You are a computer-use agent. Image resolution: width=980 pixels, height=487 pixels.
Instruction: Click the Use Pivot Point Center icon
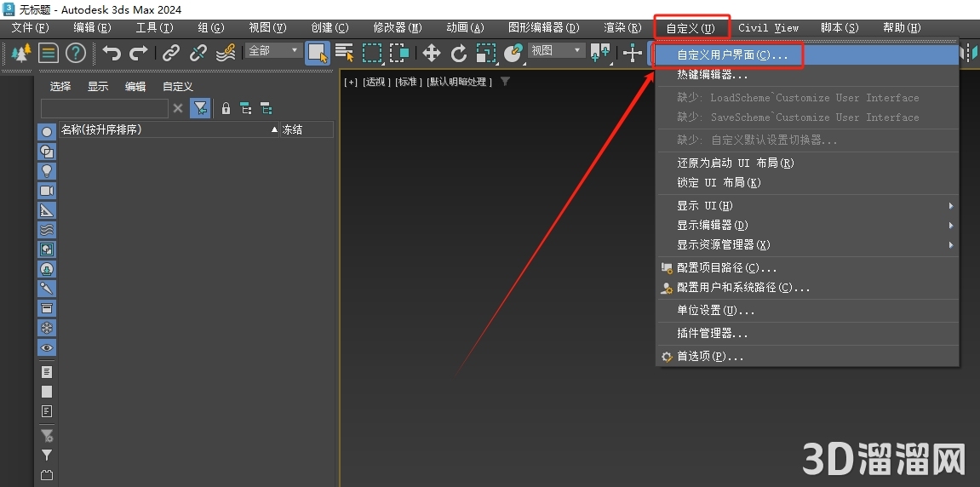click(600, 53)
